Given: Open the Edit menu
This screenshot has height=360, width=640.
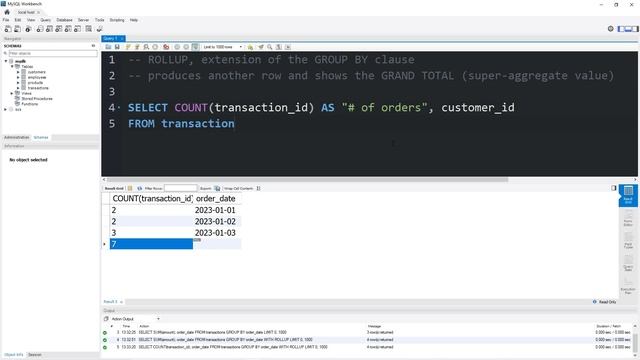Looking at the screenshot, I should pyautogui.click(x=18, y=20).
